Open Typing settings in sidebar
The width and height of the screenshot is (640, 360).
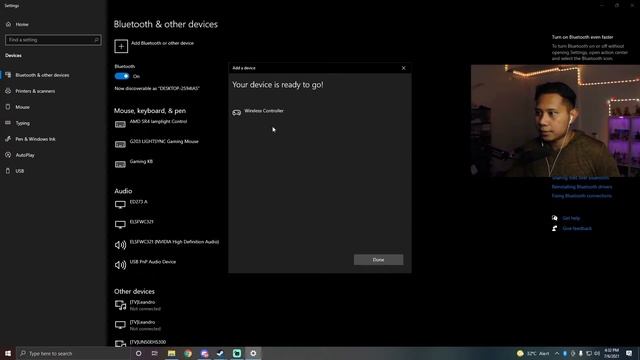tap(22, 123)
